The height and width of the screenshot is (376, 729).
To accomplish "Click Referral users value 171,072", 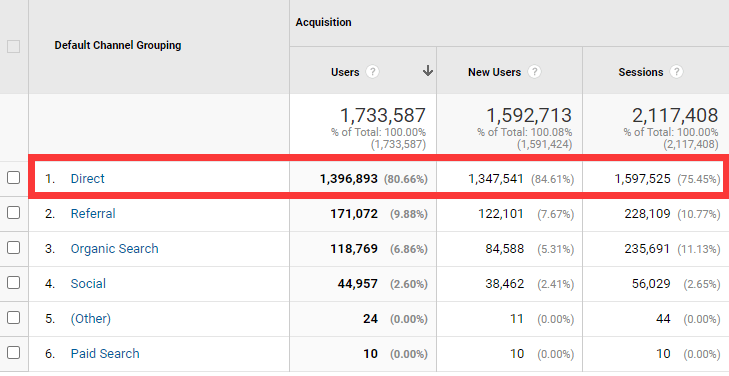I will pyautogui.click(x=354, y=214).
